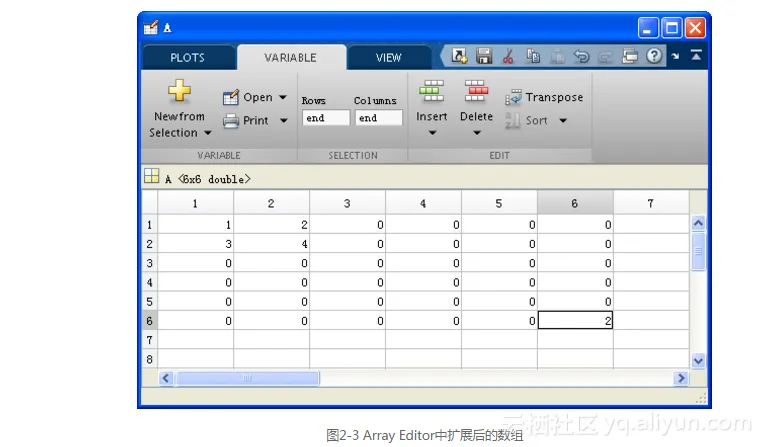Click the new variable toolbar icon
The image size is (763, 447).
click(x=459, y=56)
